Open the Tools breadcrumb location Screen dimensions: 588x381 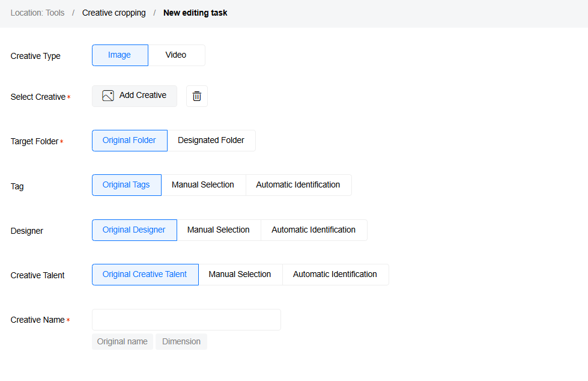(55, 13)
